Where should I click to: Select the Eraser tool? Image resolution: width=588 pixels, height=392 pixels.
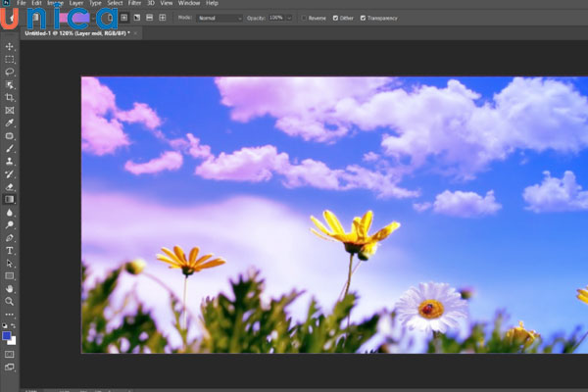click(x=10, y=186)
